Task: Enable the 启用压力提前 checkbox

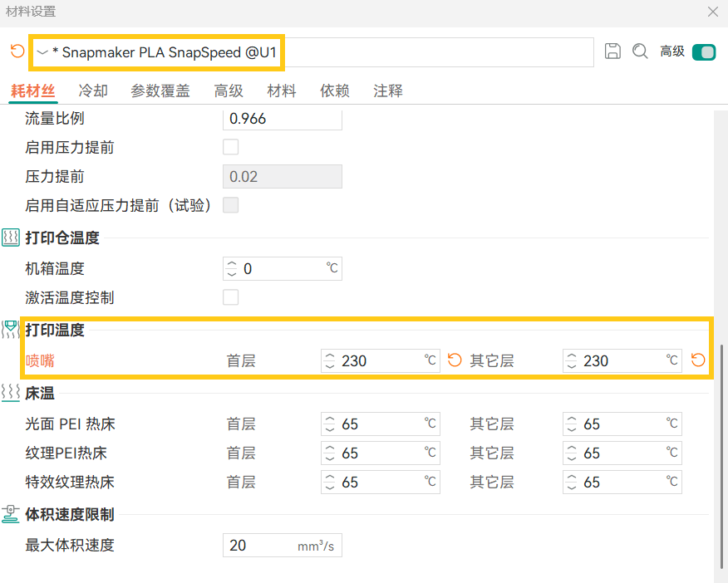Action: [231, 147]
